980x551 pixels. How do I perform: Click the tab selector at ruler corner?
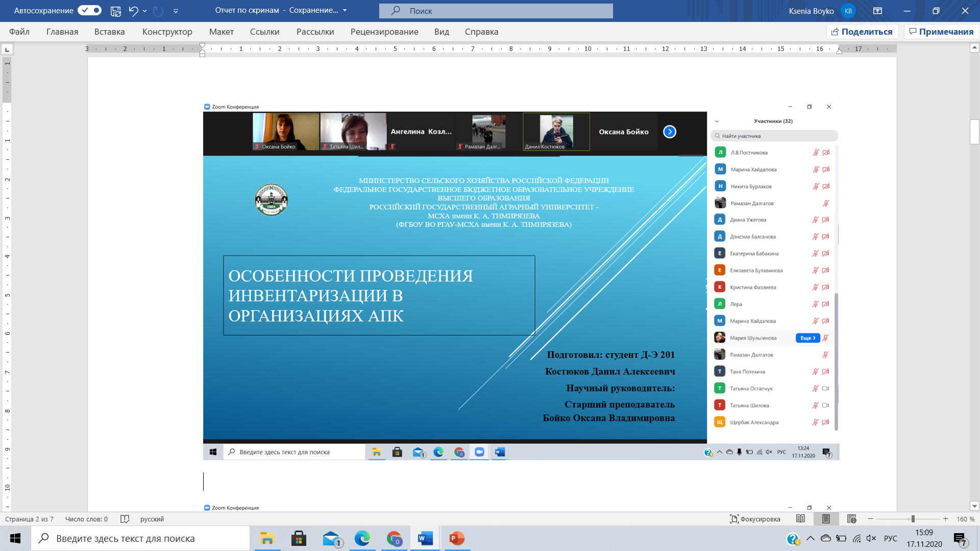coord(7,49)
